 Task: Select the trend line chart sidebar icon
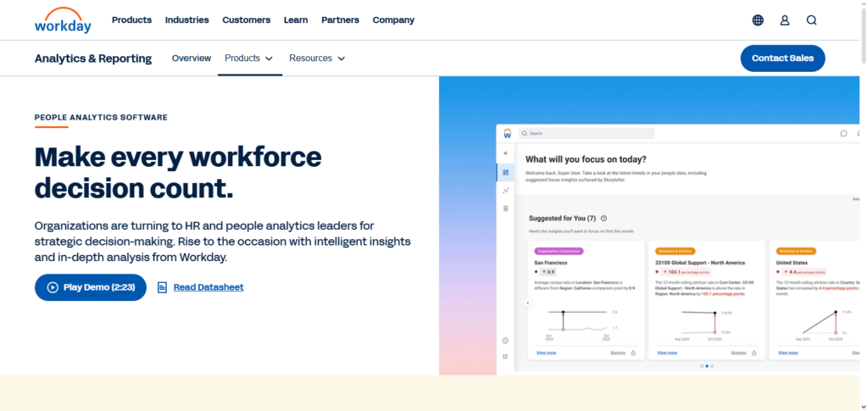(x=505, y=191)
